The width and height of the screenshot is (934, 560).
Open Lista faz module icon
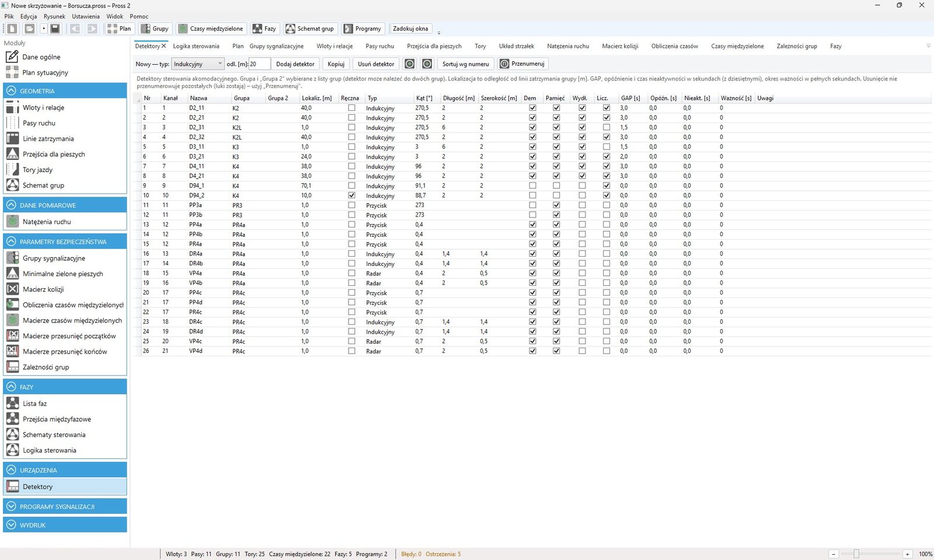(x=12, y=404)
